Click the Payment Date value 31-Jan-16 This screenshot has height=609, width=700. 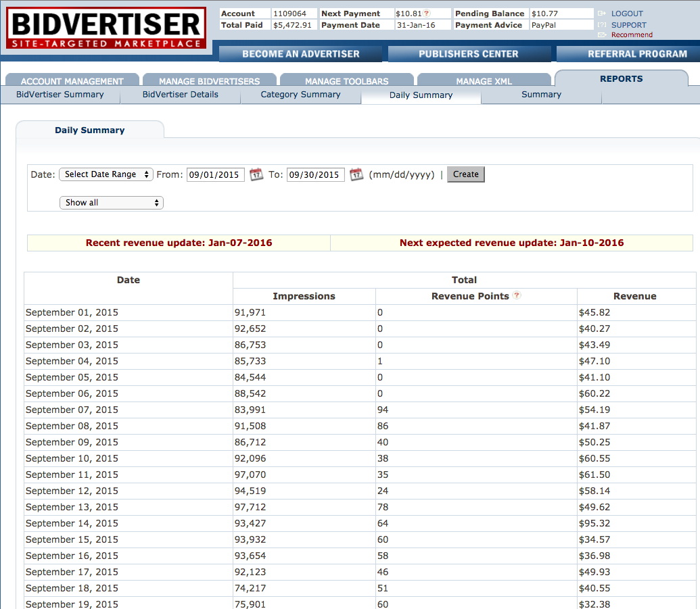(x=416, y=25)
